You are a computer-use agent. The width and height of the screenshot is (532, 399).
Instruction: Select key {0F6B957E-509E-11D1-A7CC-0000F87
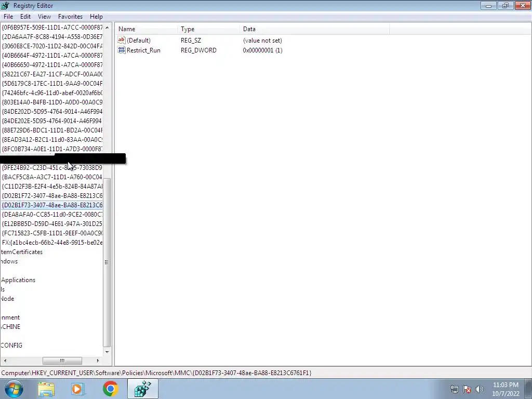point(52,27)
